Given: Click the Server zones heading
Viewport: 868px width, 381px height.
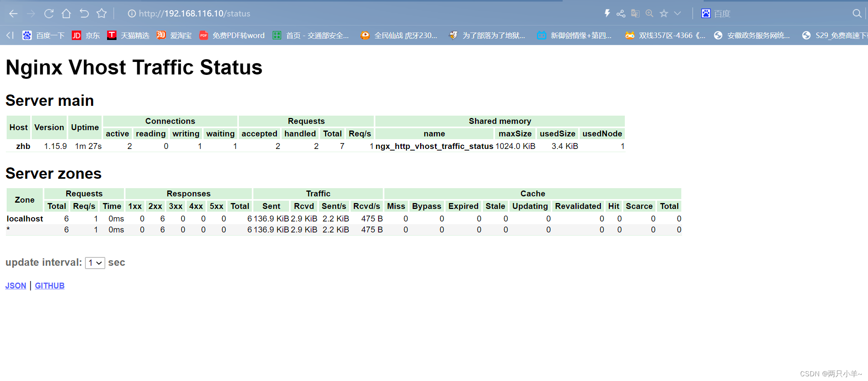Looking at the screenshot, I should point(54,174).
